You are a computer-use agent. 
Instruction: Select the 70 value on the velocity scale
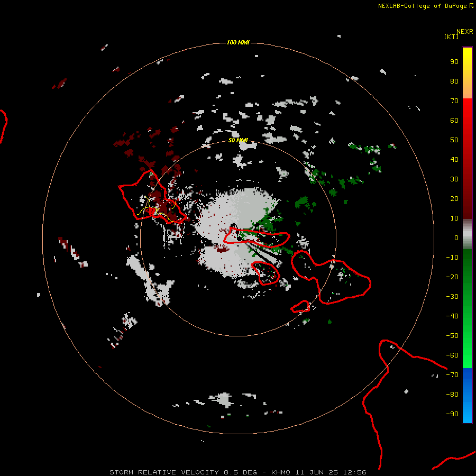click(x=454, y=101)
